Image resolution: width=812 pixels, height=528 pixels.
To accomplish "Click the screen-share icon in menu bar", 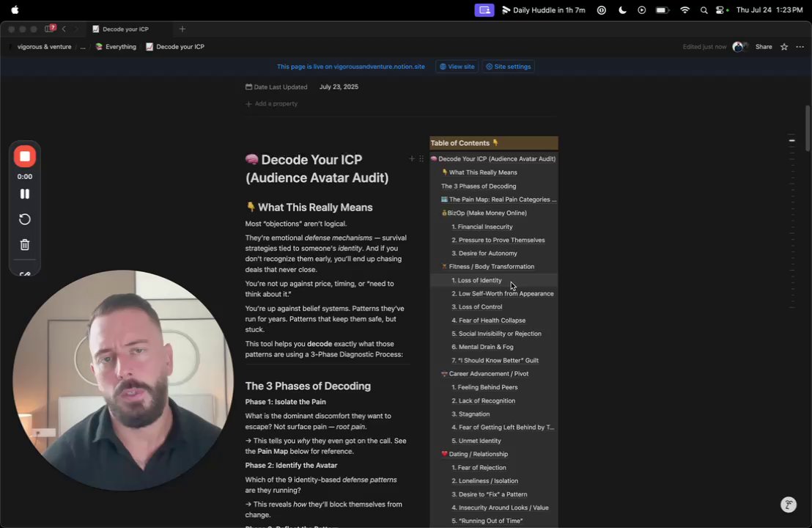I will point(484,10).
